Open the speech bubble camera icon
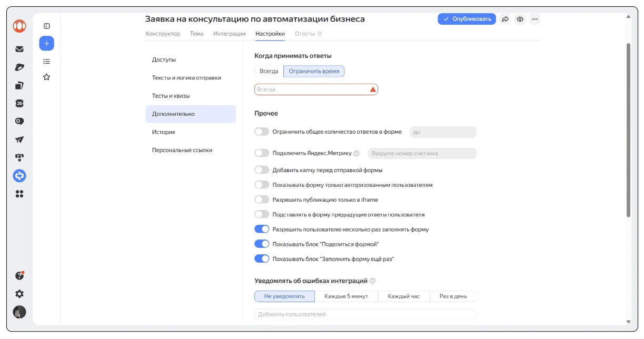644x339 pixels. 19,121
